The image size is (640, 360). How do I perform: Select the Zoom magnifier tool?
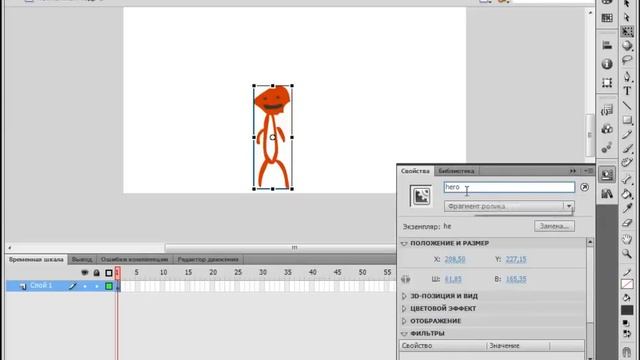point(627,254)
